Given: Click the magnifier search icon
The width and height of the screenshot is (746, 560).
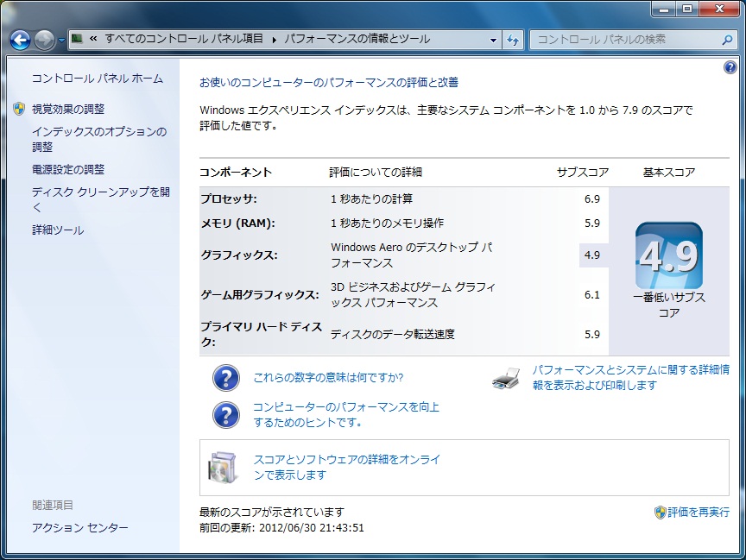Looking at the screenshot, I should click(727, 40).
